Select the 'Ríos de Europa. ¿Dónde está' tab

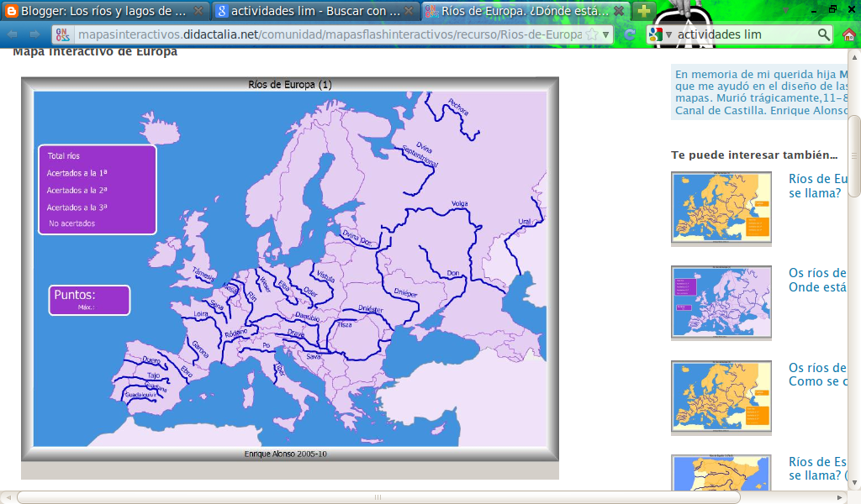tap(525, 10)
